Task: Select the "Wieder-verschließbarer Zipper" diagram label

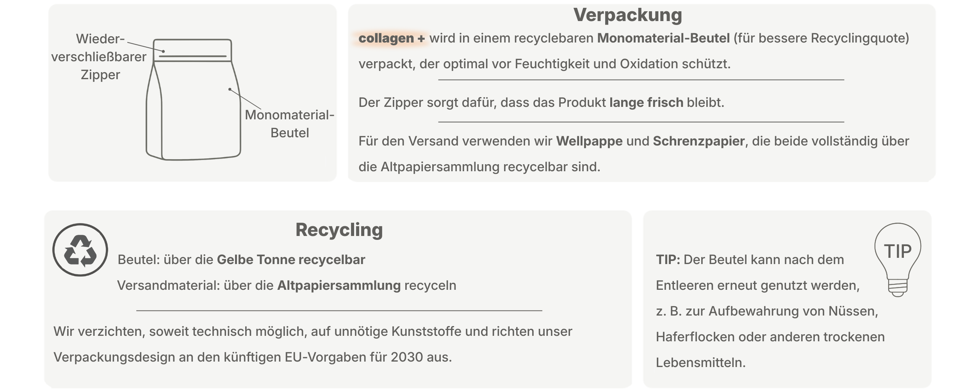Action: (x=99, y=57)
